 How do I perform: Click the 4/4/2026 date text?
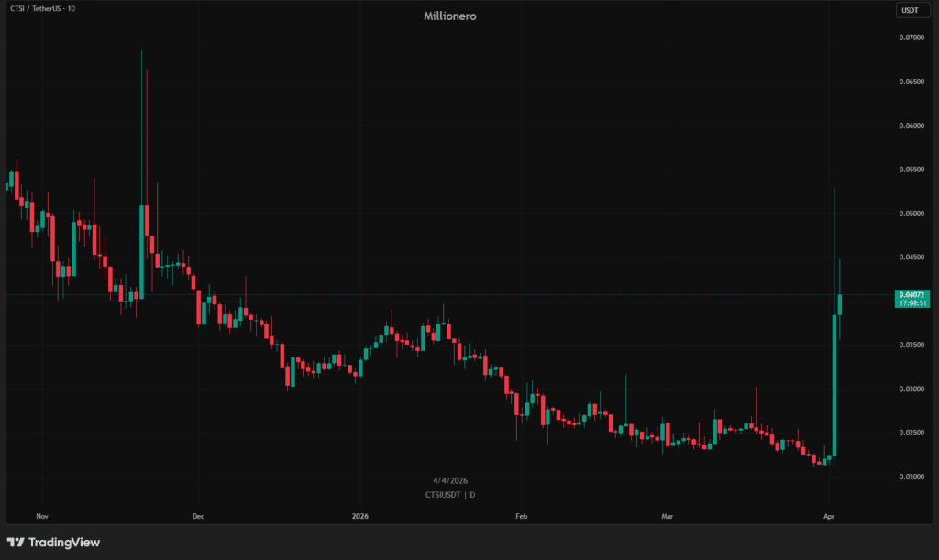pos(449,480)
